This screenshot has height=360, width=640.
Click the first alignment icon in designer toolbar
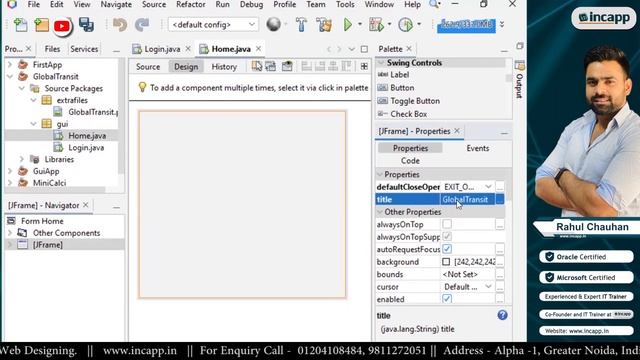pyautogui.click(x=307, y=66)
